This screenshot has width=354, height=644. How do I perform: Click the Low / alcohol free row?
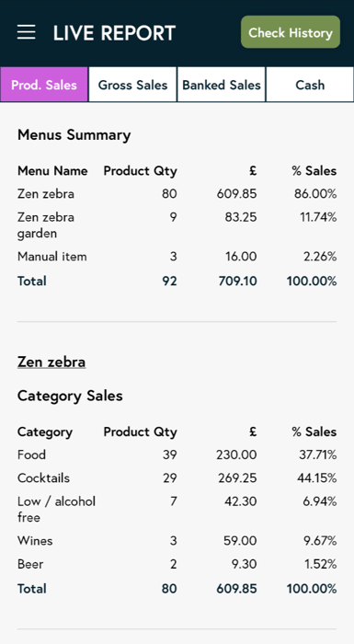pyautogui.click(x=177, y=510)
